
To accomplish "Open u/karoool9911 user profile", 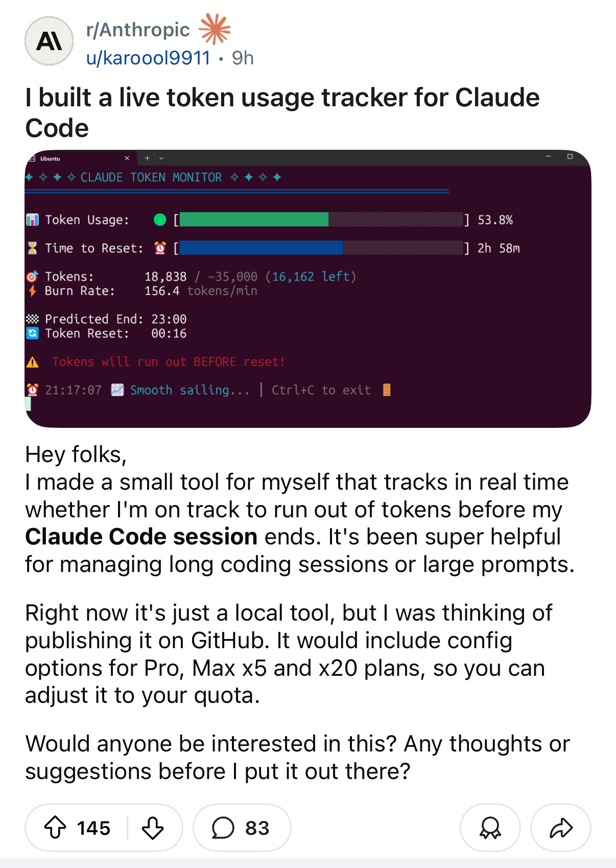I will [x=148, y=58].
